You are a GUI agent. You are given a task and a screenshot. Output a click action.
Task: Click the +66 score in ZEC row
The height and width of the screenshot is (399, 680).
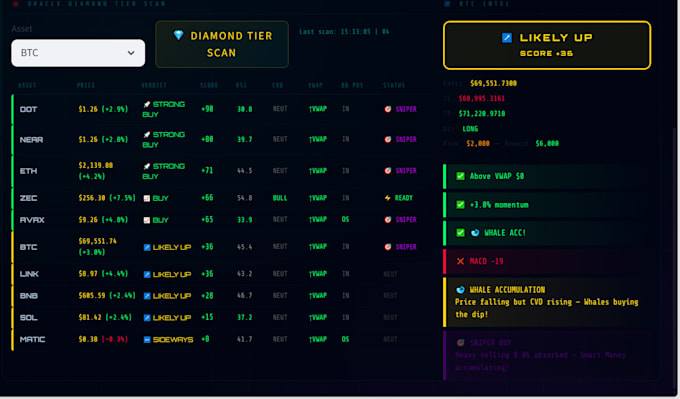[207, 198]
